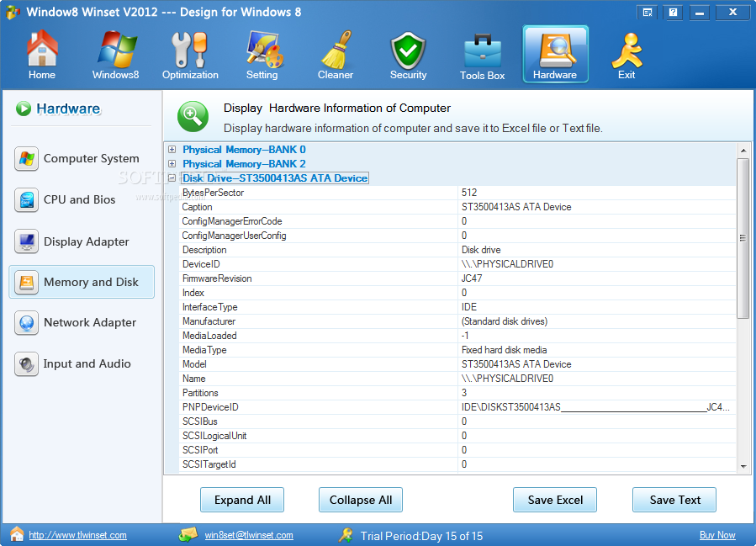
Task: Click the email envelope icon in status bar
Action: tap(188, 534)
